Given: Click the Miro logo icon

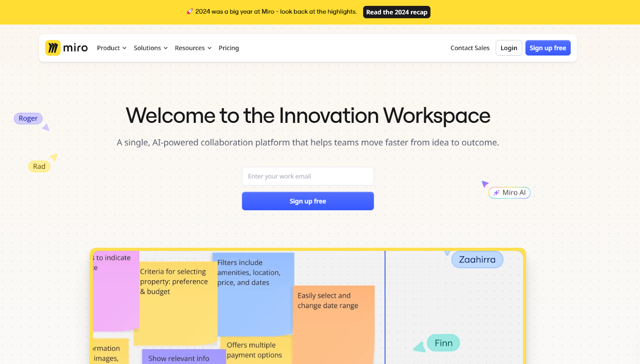Looking at the screenshot, I should pyautogui.click(x=53, y=48).
